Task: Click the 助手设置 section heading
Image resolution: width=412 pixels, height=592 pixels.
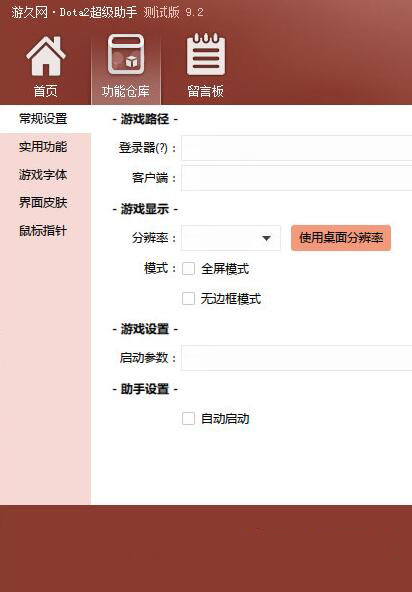Action: 145,389
